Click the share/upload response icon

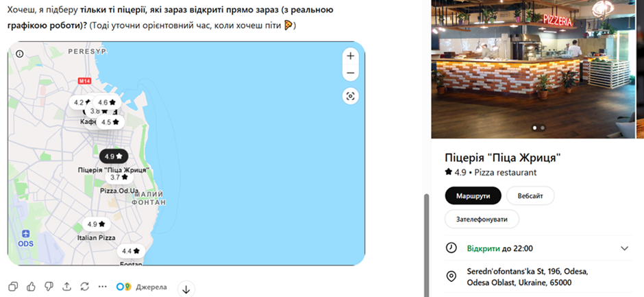tap(66, 286)
